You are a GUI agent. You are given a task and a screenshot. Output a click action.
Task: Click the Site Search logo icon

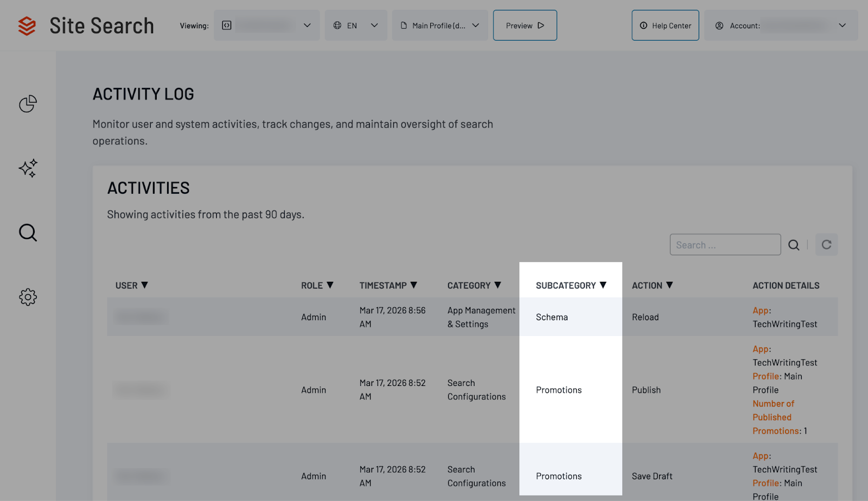27,26
